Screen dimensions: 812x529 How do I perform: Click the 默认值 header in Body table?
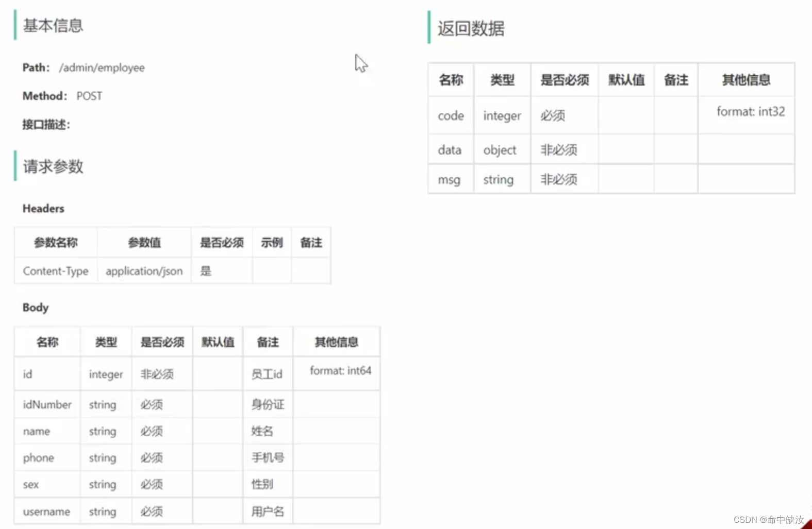(x=218, y=342)
